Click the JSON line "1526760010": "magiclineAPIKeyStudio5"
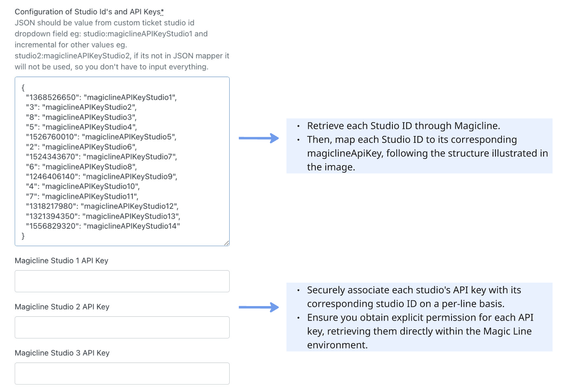This screenshot has width=561, height=392. (x=101, y=137)
